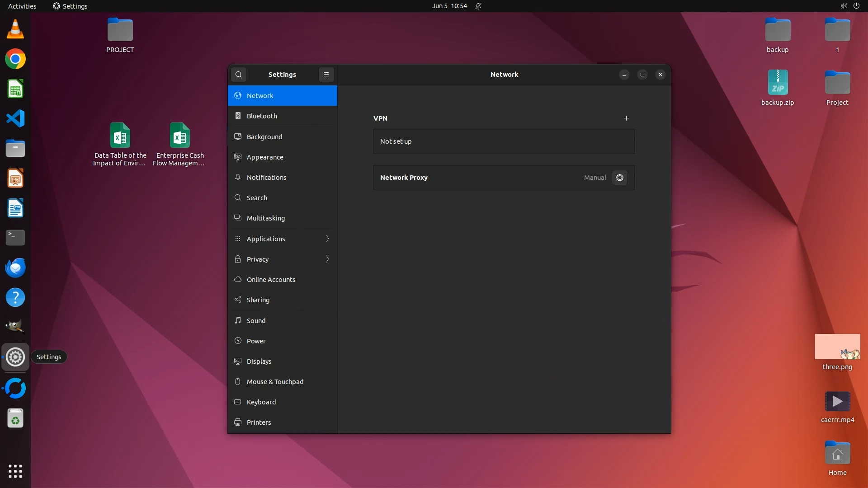Add a VPN with the plus button

pyautogui.click(x=626, y=118)
